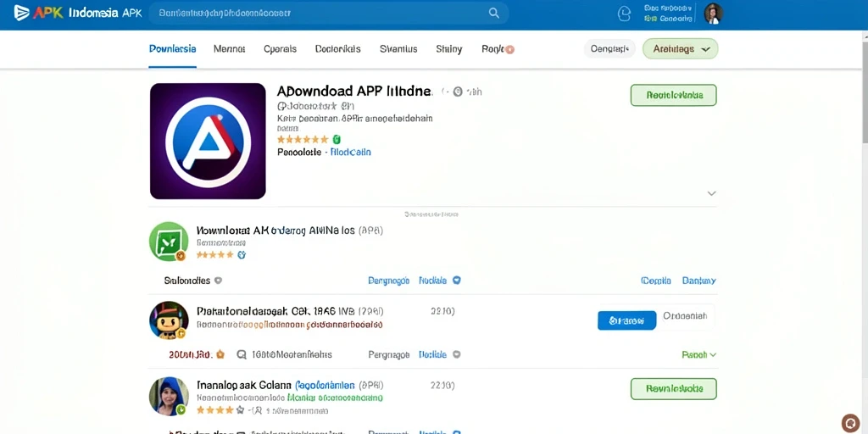Expand the green Reneh dropdown
Viewport: 868px width, 434px height.
pos(699,355)
